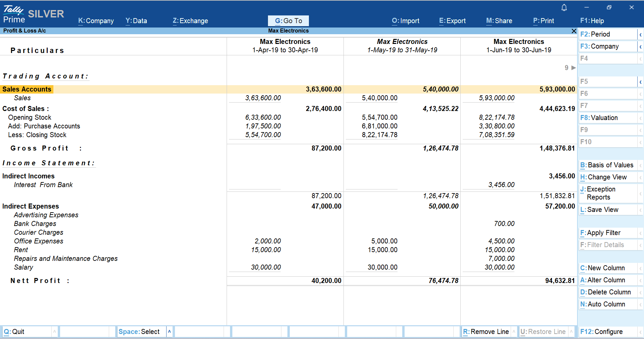Click the May 2019 column header
The height and width of the screenshot is (339, 644).
coord(402,46)
